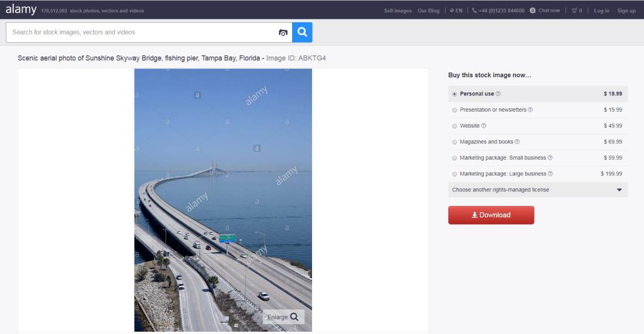Click the $ 49.99 price

[x=613, y=126]
